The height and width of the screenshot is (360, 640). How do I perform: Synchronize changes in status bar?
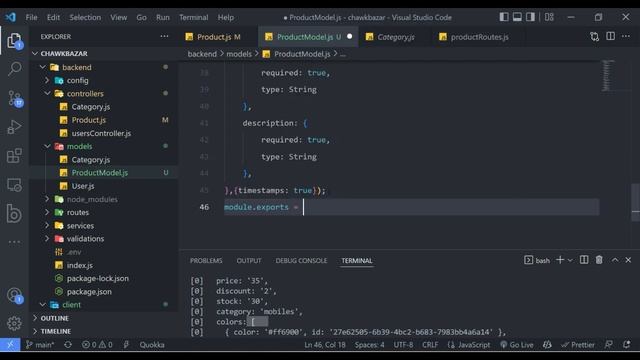(x=68, y=345)
